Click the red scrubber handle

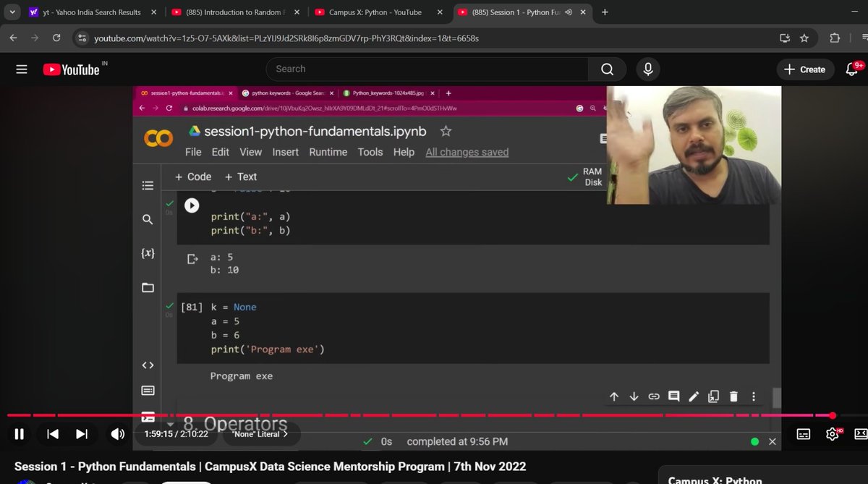833,415
